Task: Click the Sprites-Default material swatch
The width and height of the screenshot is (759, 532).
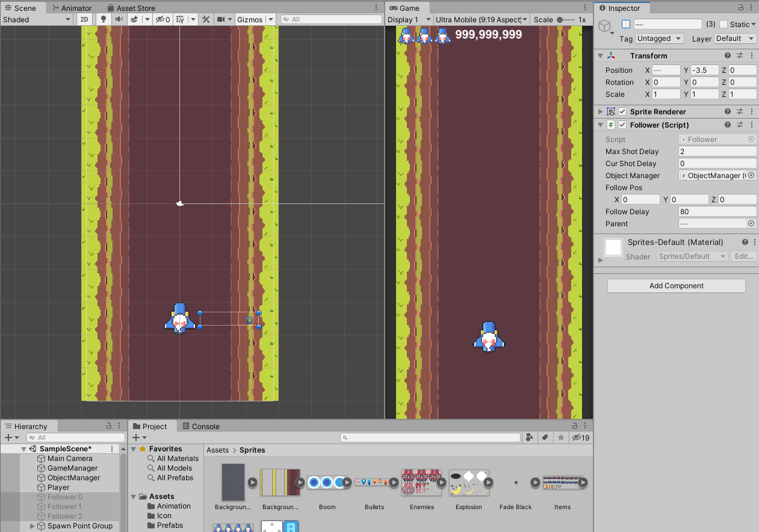Action: [x=613, y=247]
